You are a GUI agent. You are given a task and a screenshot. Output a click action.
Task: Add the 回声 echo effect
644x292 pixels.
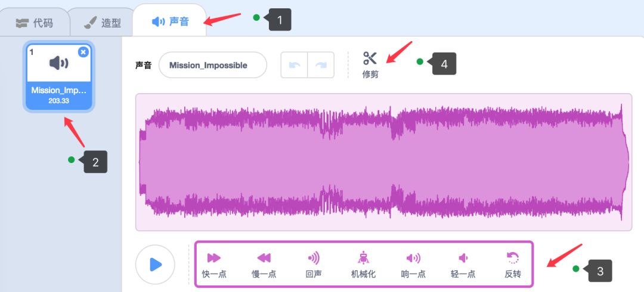(x=314, y=265)
